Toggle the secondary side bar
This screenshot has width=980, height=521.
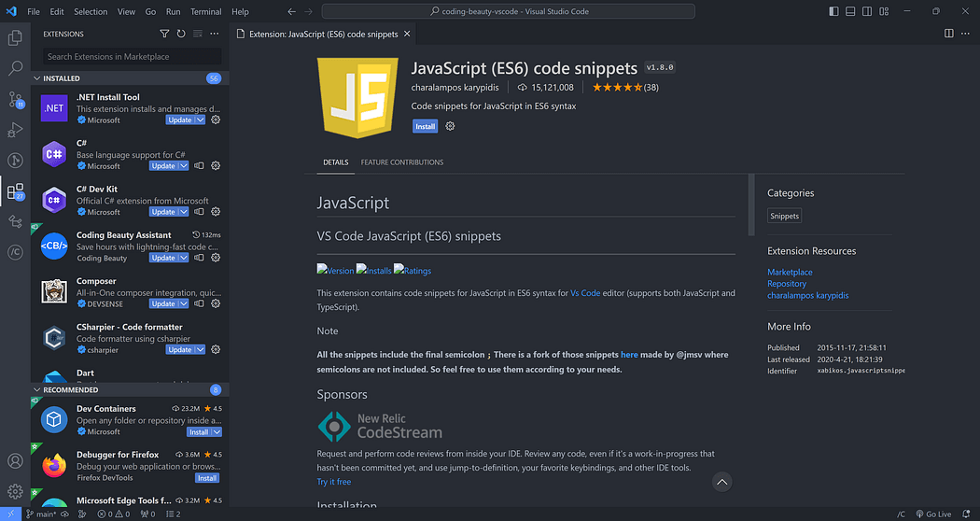(867, 11)
